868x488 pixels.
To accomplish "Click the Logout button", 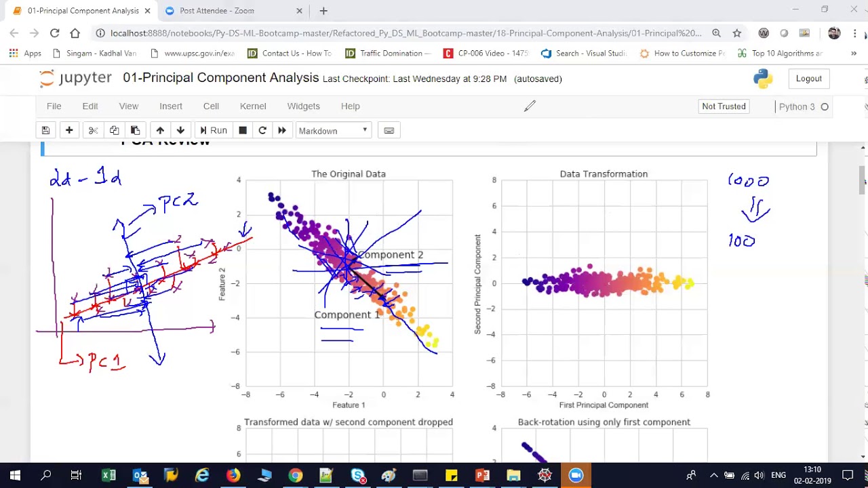I will pyautogui.click(x=808, y=79).
